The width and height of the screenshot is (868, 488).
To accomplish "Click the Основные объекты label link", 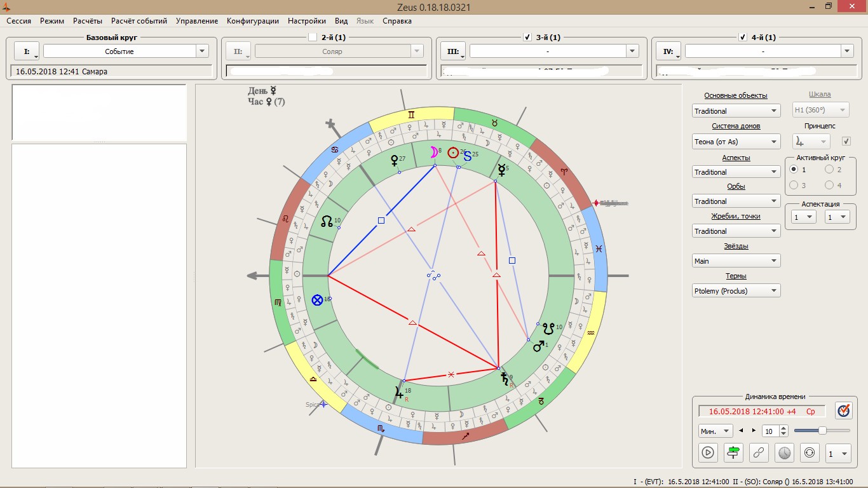I will (x=735, y=95).
